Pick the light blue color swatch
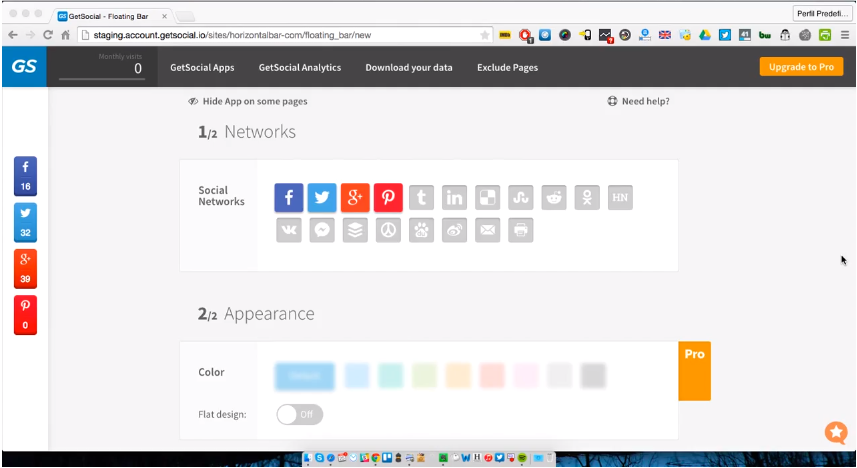This screenshot has width=857, height=468. [x=357, y=376]
